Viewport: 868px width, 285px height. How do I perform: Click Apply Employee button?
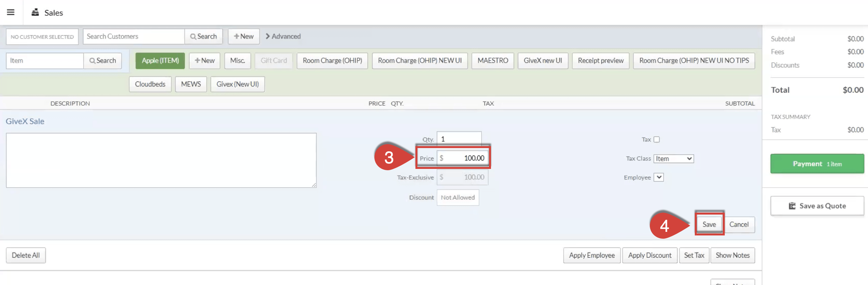[x=592, y=255]
